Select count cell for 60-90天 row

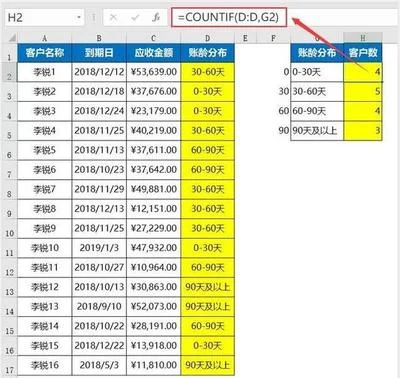point(363,111)
